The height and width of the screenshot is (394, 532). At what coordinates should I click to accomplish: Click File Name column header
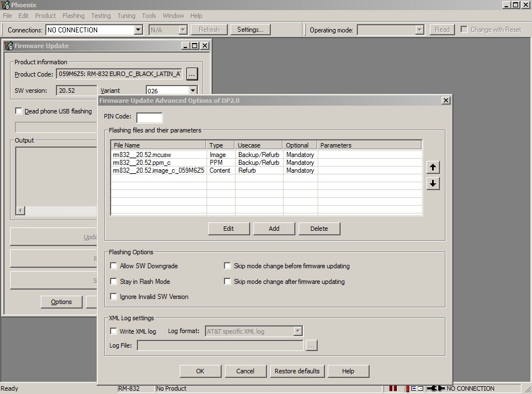[x=159, y=145]
